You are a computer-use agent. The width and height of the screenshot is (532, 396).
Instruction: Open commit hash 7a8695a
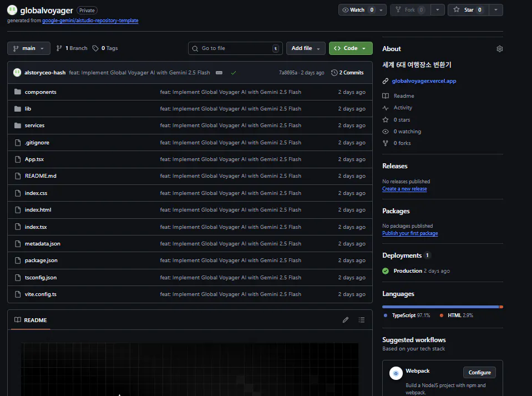tap(288, 73)
